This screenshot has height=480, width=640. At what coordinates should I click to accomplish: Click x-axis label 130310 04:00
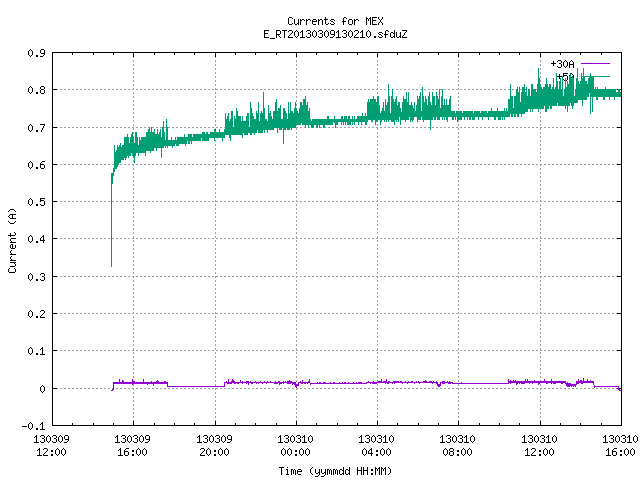pyautogui.click(x=376, y=446)
